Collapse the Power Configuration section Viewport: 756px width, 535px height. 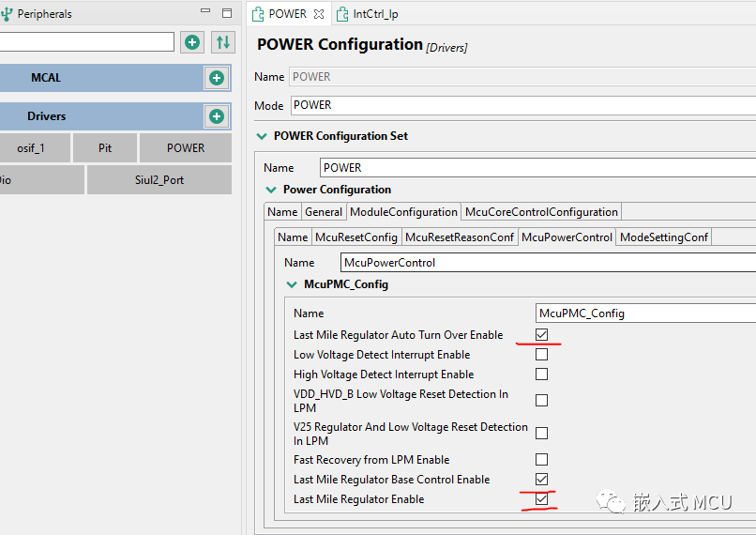pyautogui.click(x=272, y=190)
